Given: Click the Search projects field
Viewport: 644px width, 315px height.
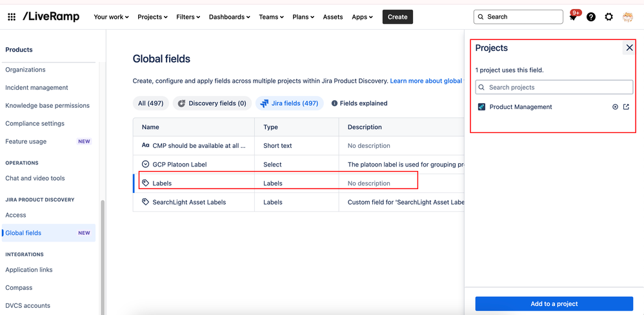Looking at the screenshot, I should 554,88.
